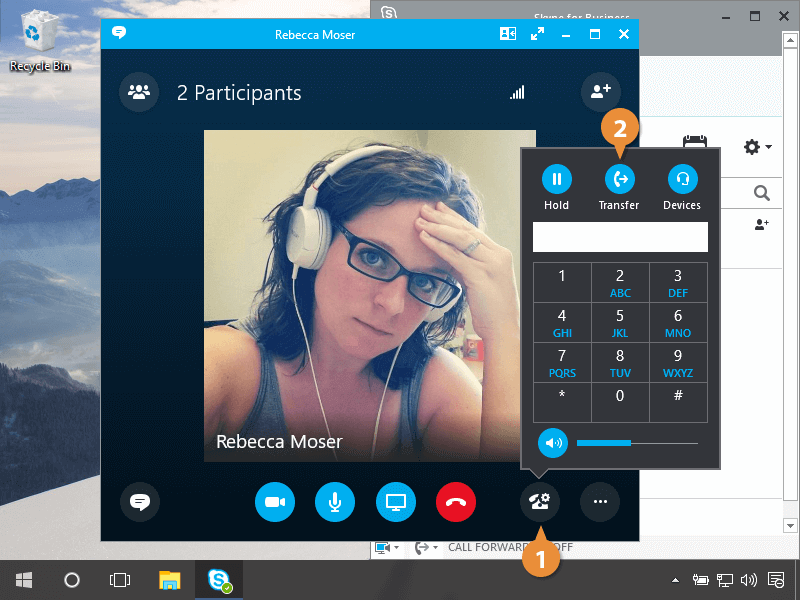Mute the microphone

click(x=335, y=502)
